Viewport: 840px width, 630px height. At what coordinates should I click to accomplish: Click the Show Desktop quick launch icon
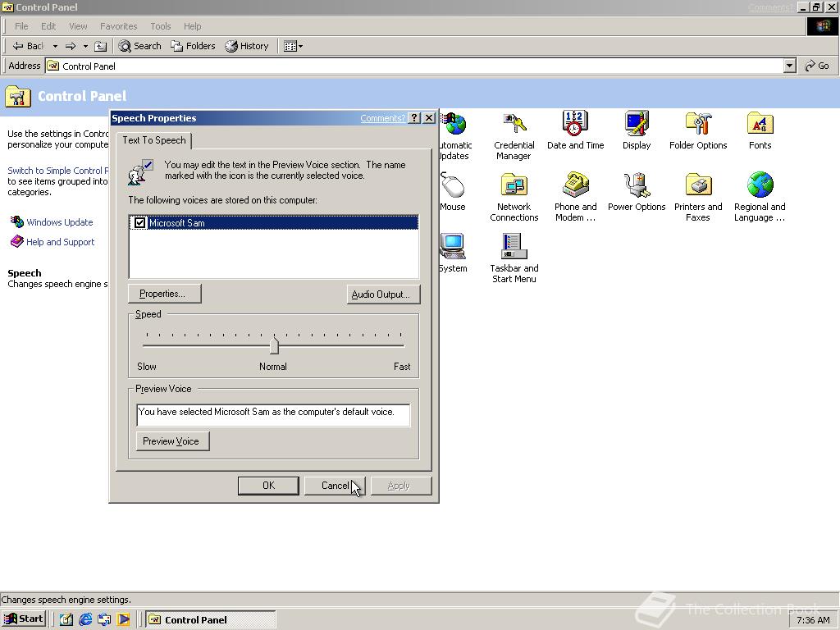66,620
